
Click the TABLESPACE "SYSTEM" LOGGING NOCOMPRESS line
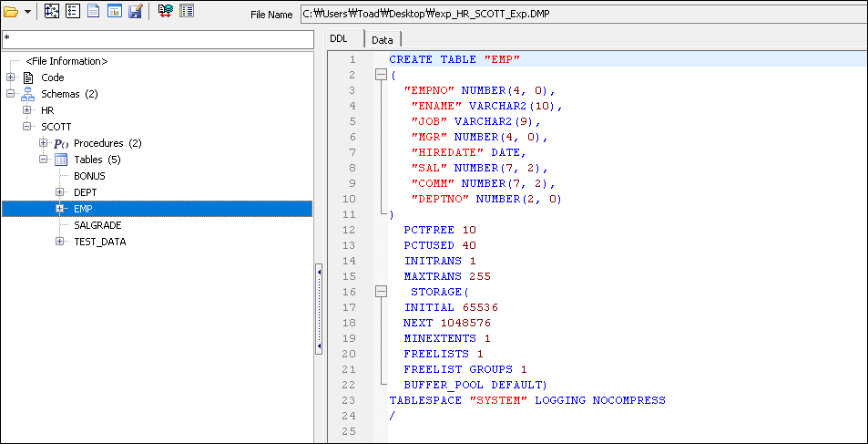click(x=527, y=400)
